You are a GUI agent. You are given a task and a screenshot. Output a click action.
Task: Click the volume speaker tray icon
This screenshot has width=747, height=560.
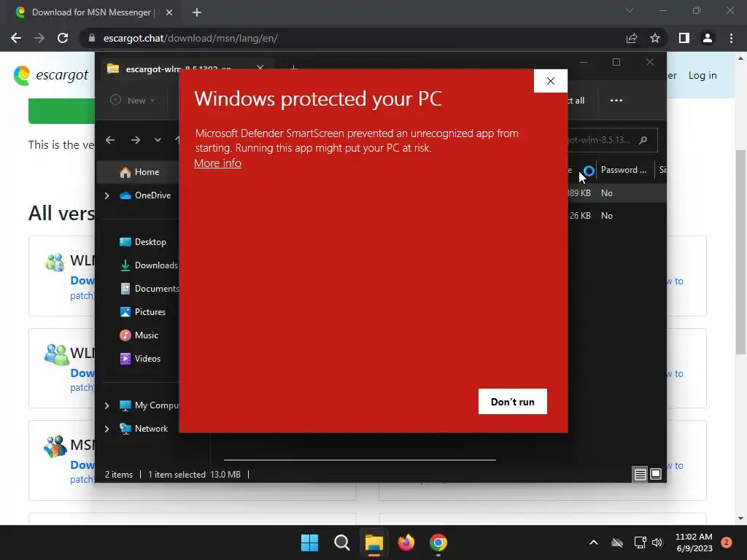[657, 542]
